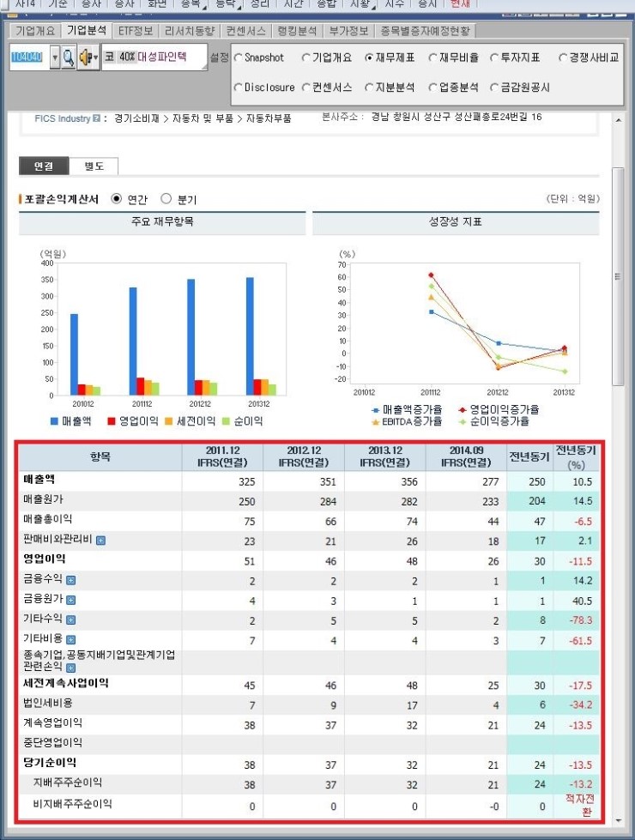Open the 부가정보 tab
The image size is (635, 840).
pos(349,31)
